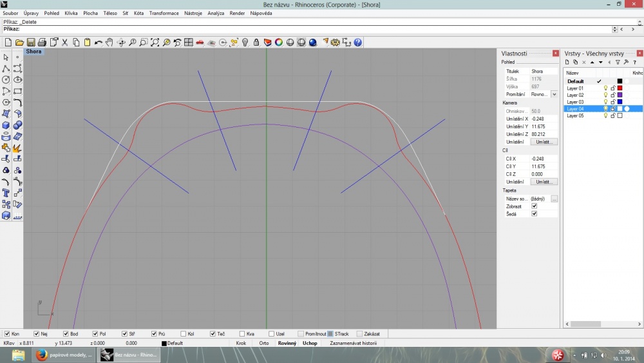644x363 pixels.
Task: Click the Copy icon in the main toolbar
Action: coord(76,43)
